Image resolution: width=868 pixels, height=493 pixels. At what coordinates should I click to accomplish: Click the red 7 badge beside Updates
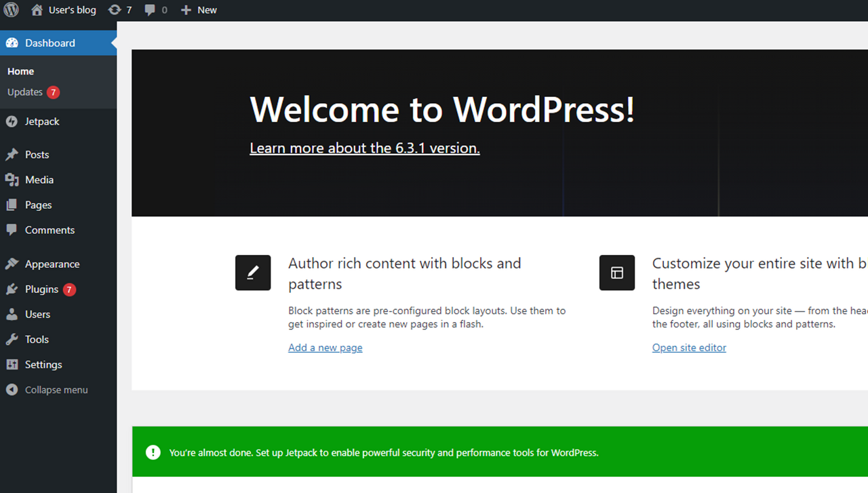[x=54, y=92]
